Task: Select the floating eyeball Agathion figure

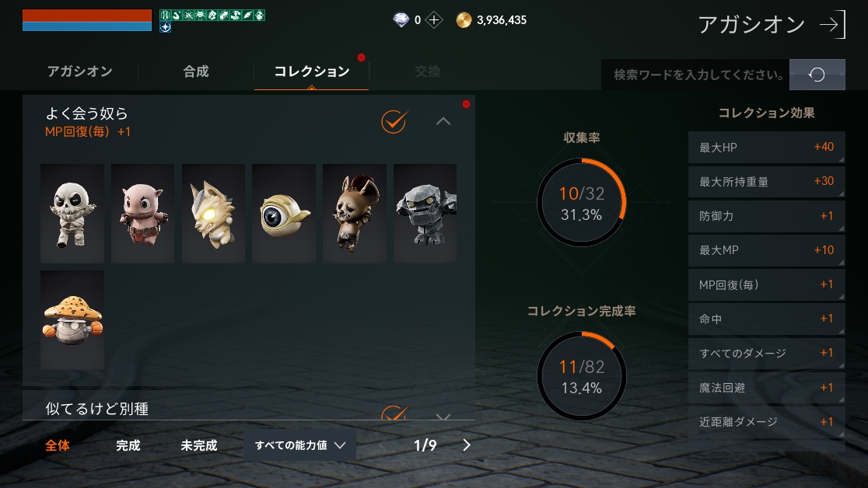Action: coord(284,213)
